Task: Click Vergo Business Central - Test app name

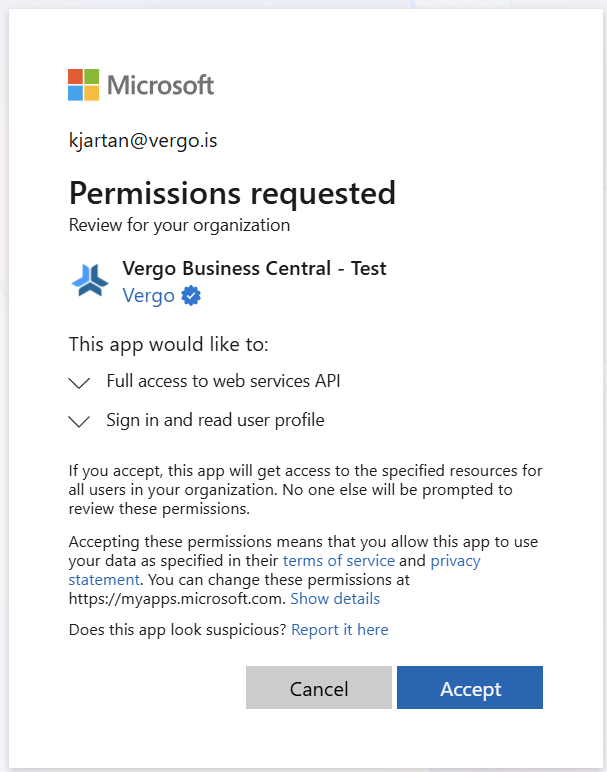Action: [x=254, y=268]
